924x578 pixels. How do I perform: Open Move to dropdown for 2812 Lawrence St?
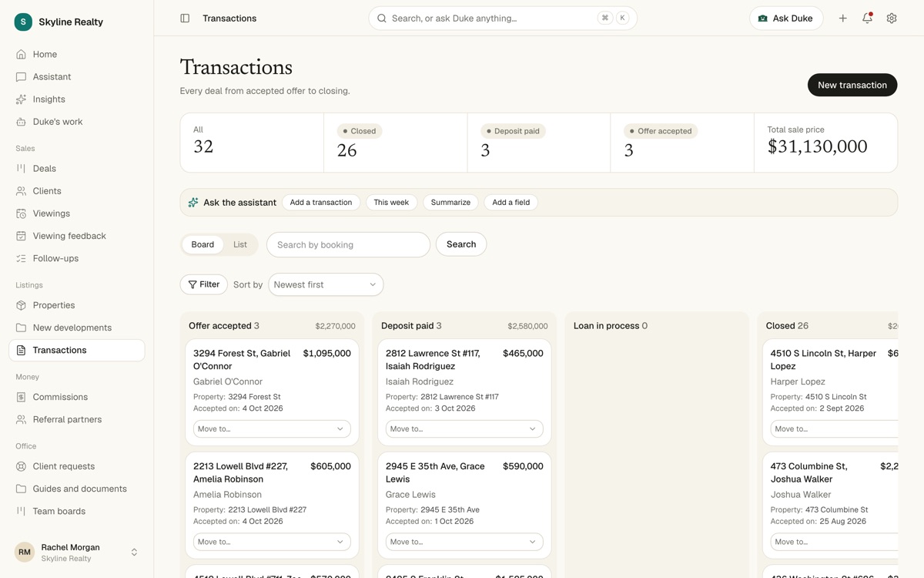pos(464,429)
